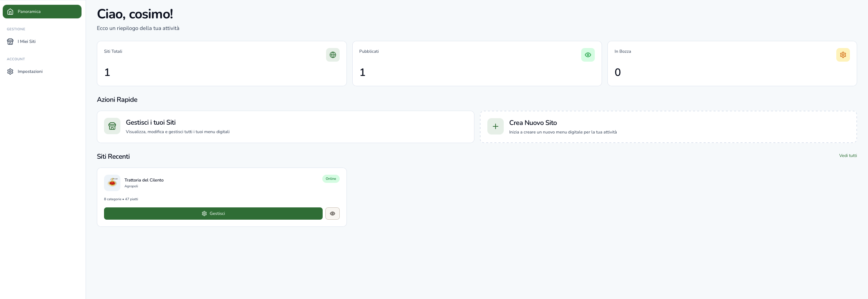Viewport: 868px width, 299px height.
Task: Click the Trattoria del Cilento pasta thumbnail
Action: [112, 183]
